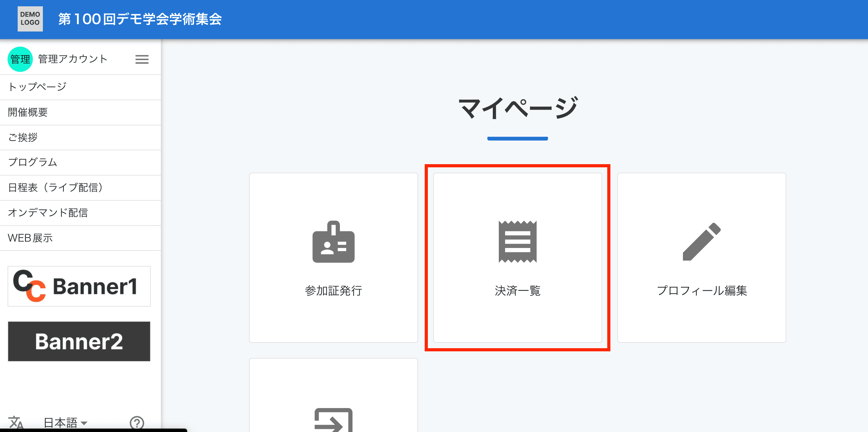Screen dimensions: 868x432
Task: Click the pencil icon for プロフィール編集
Action: point(702,241)
